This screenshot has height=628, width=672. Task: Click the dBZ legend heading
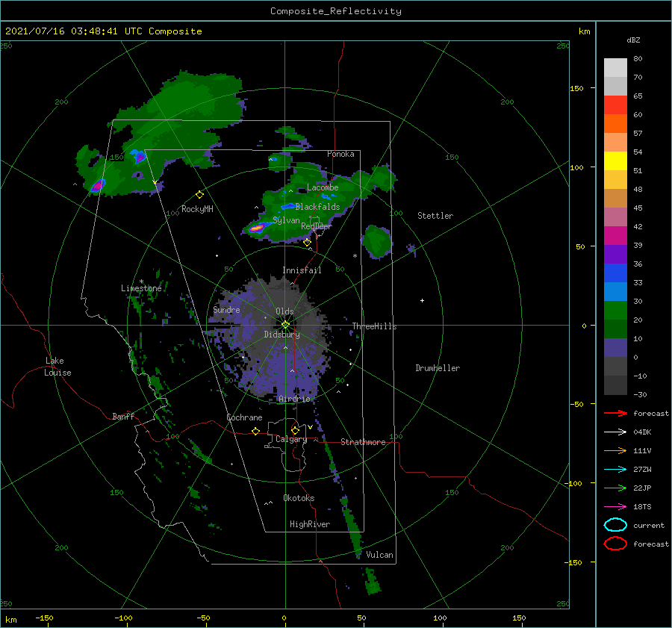pyautogui.click(x=633, y=40)
